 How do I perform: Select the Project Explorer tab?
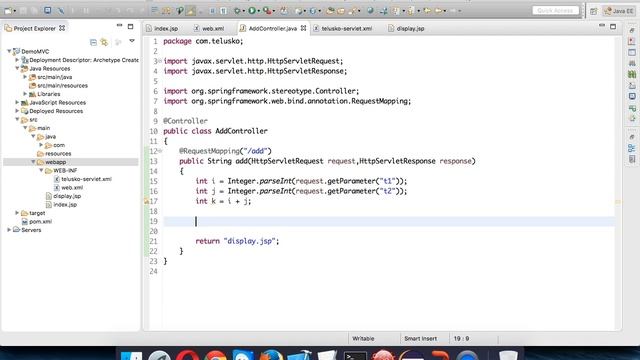point(34,28)
